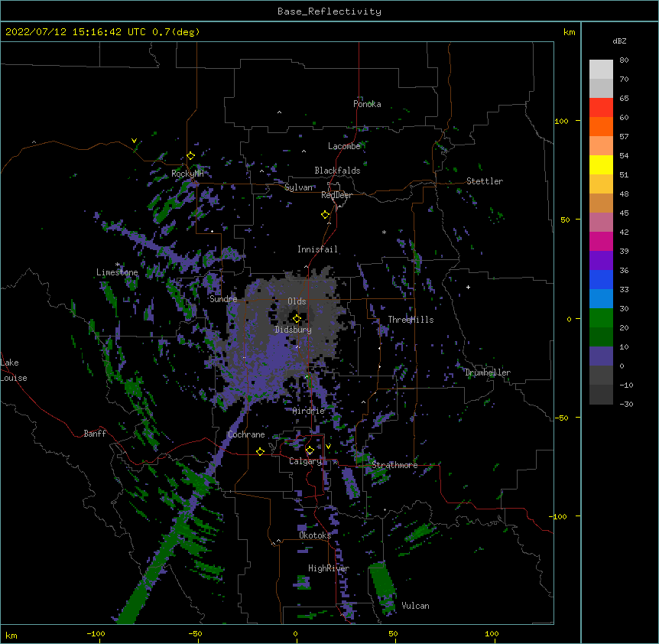Click the Okotoks label
The width and height of the screenshot is (659, 644).
(x=315, y=535)
